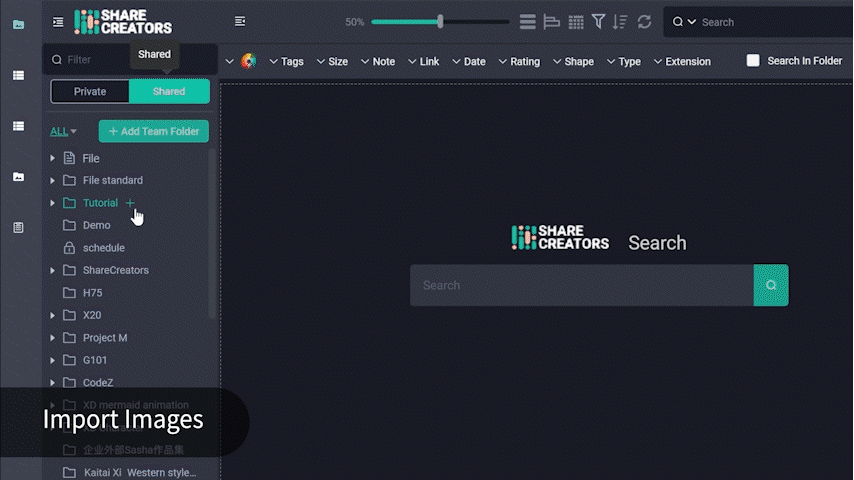Screen dimensions: 854x480
Task: Expand the Tutorial folder arrow
Action: [52, 203]
